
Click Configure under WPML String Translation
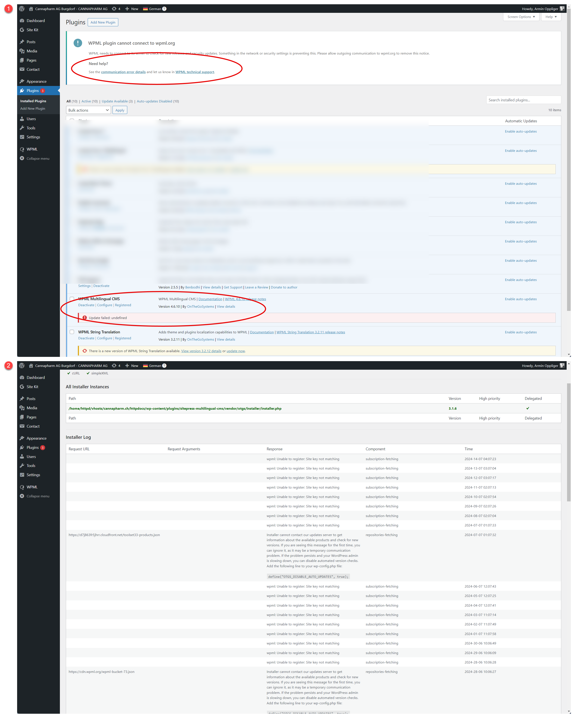tap(105, 338)
